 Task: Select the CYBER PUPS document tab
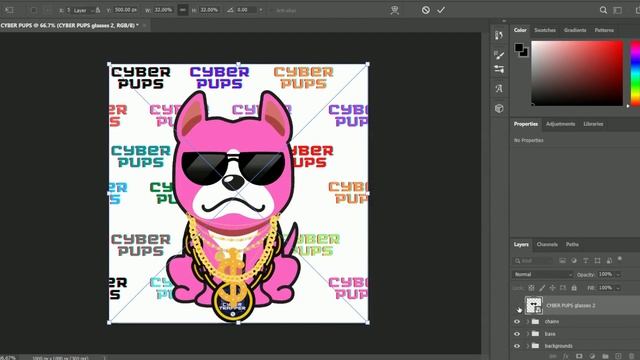[69, 25]
